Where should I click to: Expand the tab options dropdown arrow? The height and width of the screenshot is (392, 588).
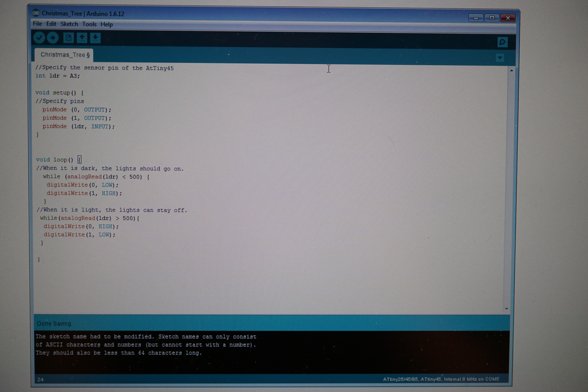coord(500,58)
